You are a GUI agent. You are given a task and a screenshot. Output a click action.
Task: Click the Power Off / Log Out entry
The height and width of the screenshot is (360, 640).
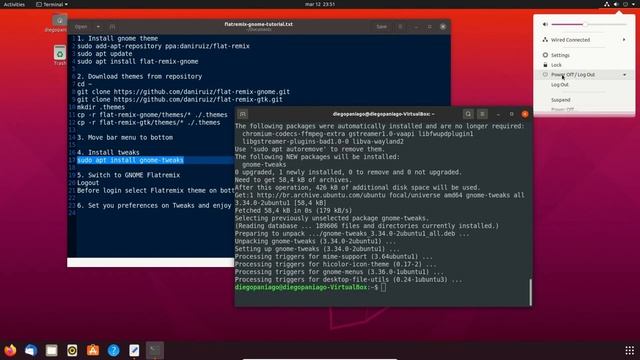point(573,75)
